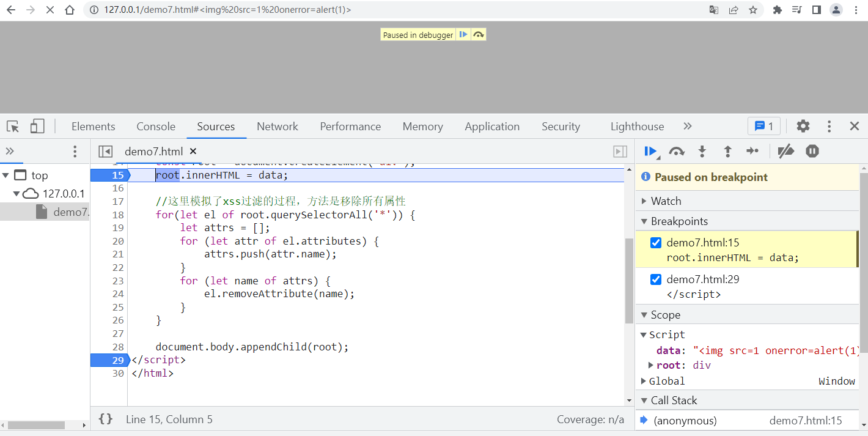The image size is (868, 436).
Task: Pretty print the source with curly braces button
Action: (x=106, y=419)
